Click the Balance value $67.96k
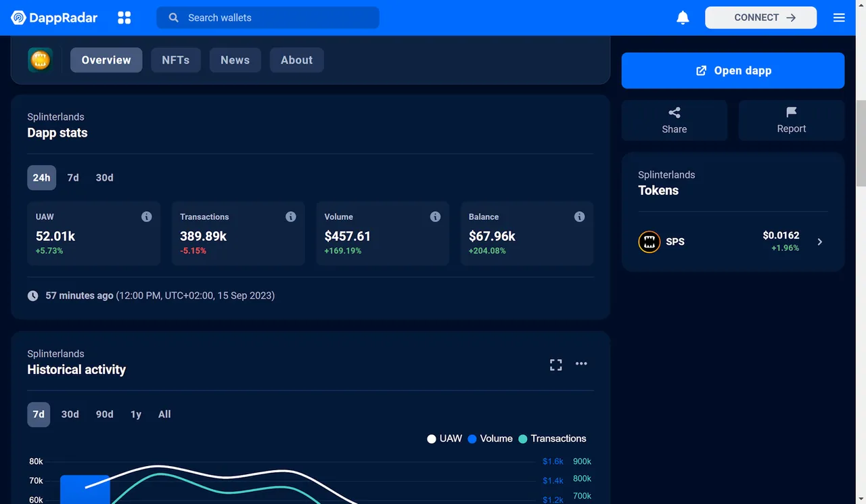The width and height of the screenshot is (866, 504). (x=492, y=236)
